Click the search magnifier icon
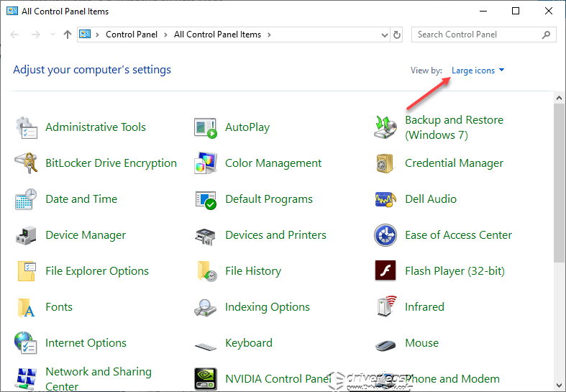 click(x=546, y=35)
